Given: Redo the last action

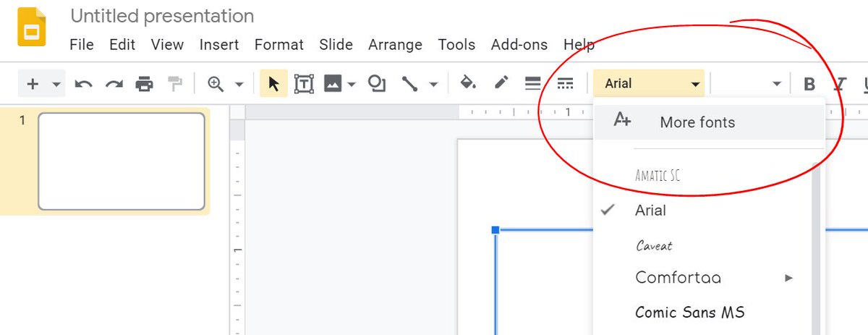Looking at the screenshot, I should pos(114,84).
